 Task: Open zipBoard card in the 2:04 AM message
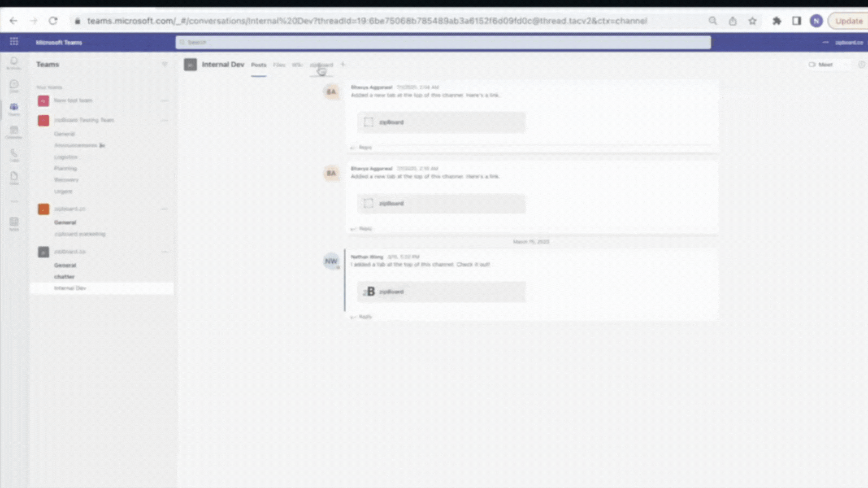click(x=441, y=122)
